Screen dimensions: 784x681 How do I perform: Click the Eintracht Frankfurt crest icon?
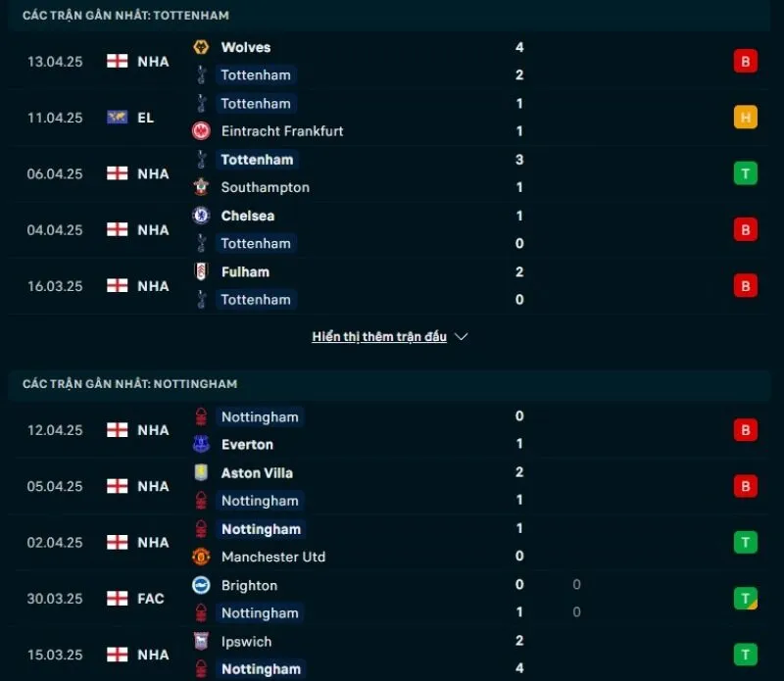pyautogui.click(x=202, y=131)
